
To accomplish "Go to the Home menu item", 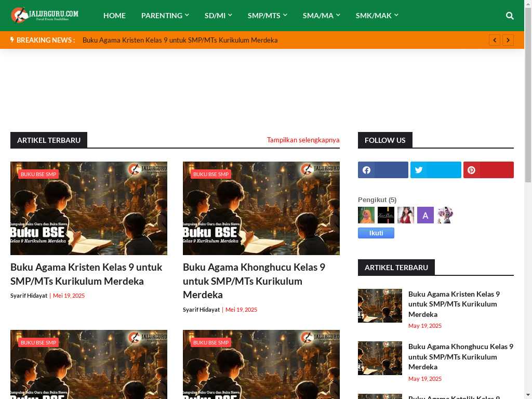I will tap(114, 16).
